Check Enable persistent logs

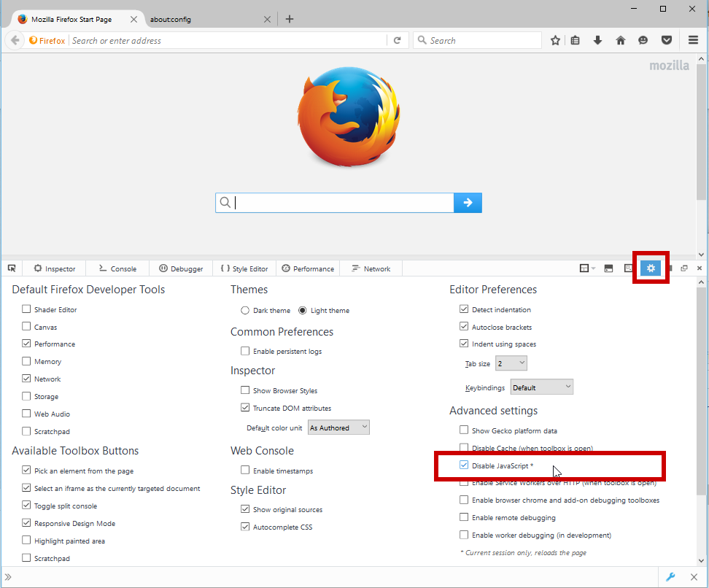click(x=245, y=350)
